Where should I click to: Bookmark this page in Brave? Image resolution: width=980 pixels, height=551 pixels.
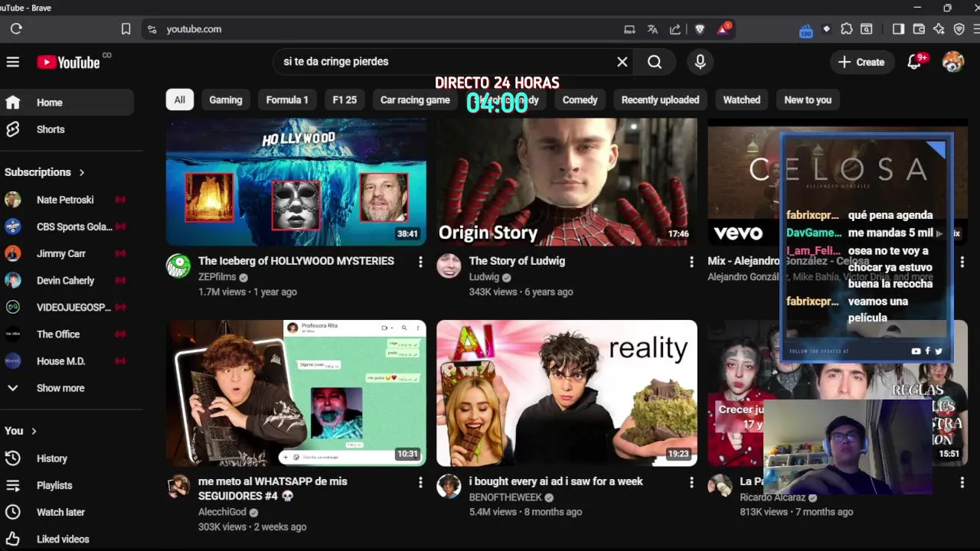click(x=126, y=29)
